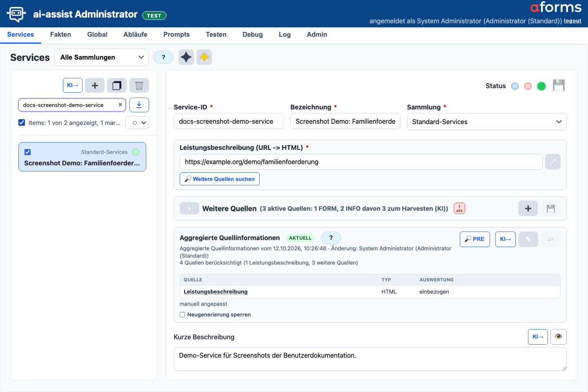Open the Abläufe tab
Image resolution: width=588 pixels, height=392 pixels.
click(136, 35)
